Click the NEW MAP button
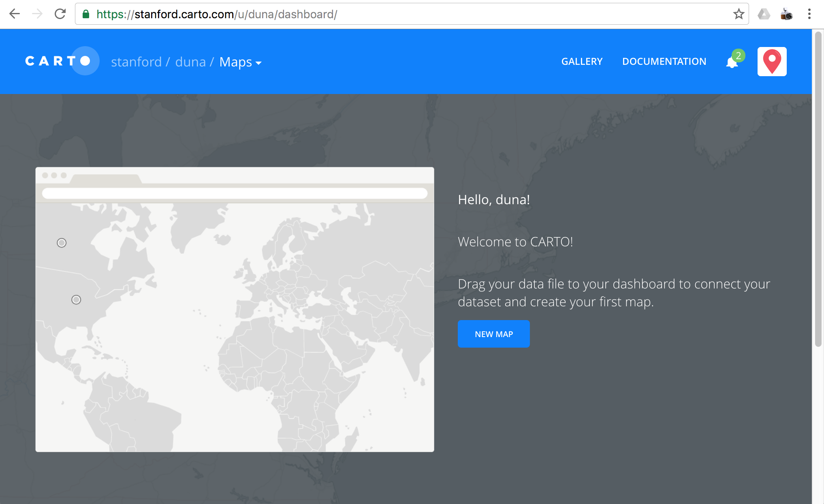Image resolution: width=824 pixels, height=504 pixels. [x=493, y=334]
